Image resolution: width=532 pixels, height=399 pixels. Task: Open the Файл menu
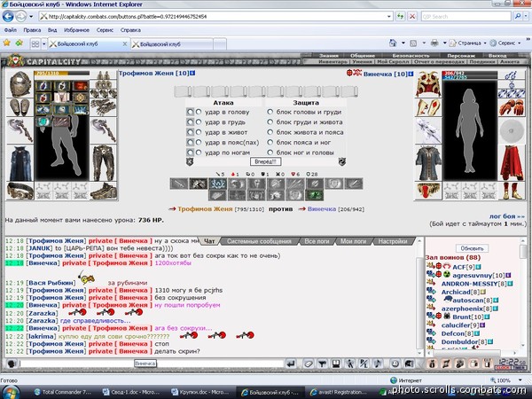point(10,30)
